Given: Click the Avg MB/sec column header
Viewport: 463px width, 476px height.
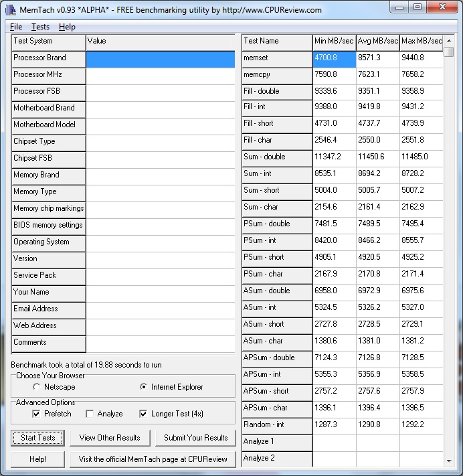Looking at the screenshot, I should tap(378, 42).
